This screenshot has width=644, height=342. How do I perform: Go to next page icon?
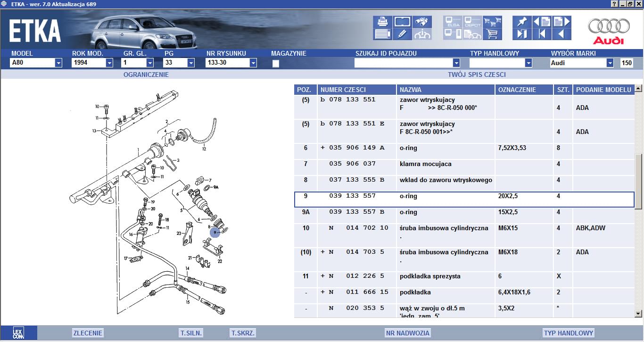561,22
